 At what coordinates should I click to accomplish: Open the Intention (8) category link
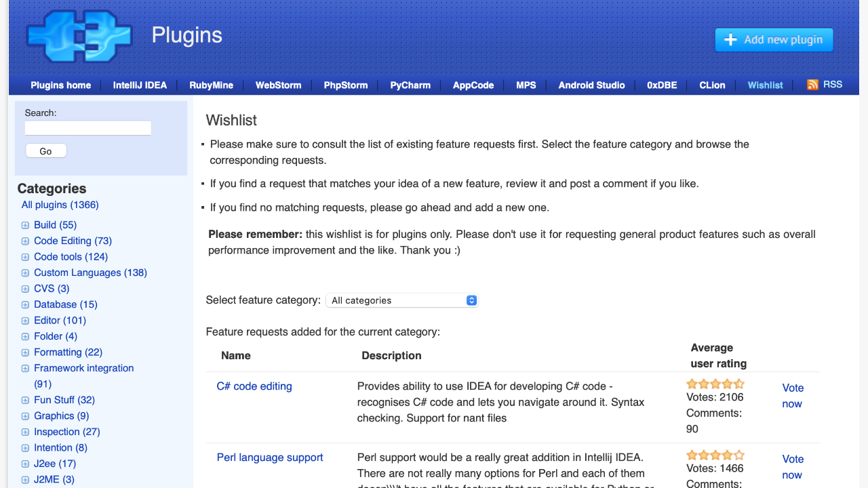(61, 448)
